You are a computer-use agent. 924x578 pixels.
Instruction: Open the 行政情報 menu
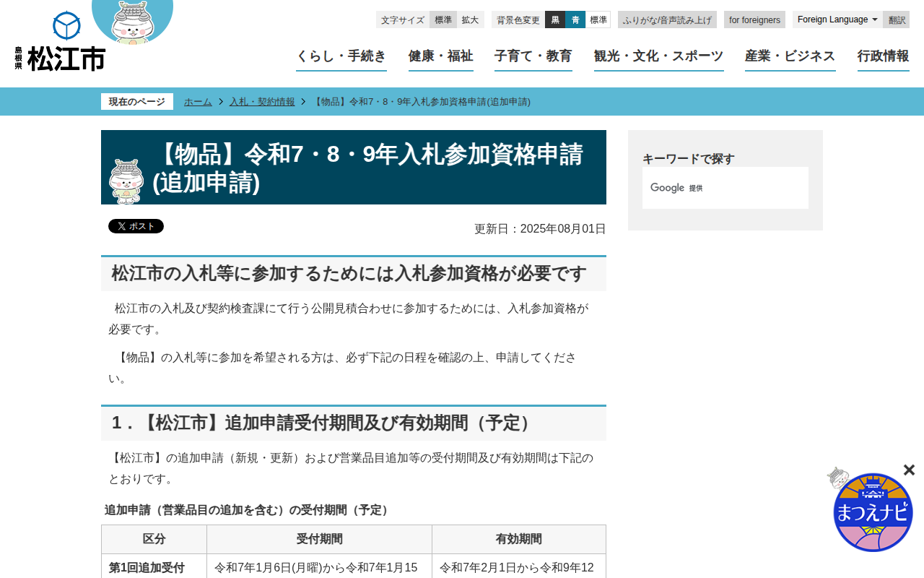pos(884,57)
